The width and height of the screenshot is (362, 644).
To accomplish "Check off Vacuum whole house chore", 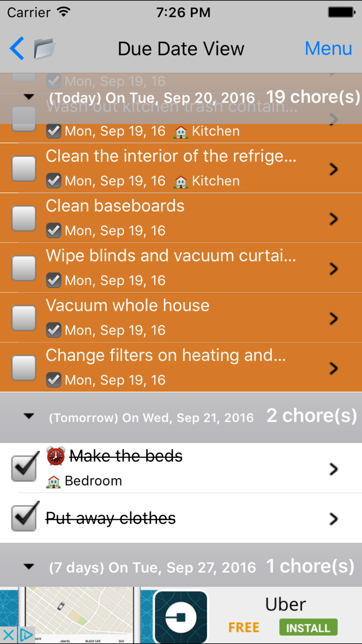I will 24,318.
